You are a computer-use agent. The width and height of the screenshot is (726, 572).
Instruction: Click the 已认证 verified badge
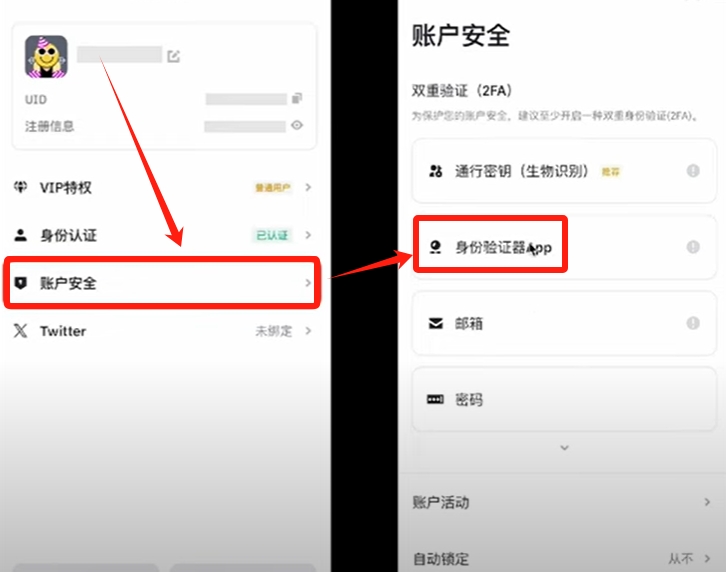271,235
